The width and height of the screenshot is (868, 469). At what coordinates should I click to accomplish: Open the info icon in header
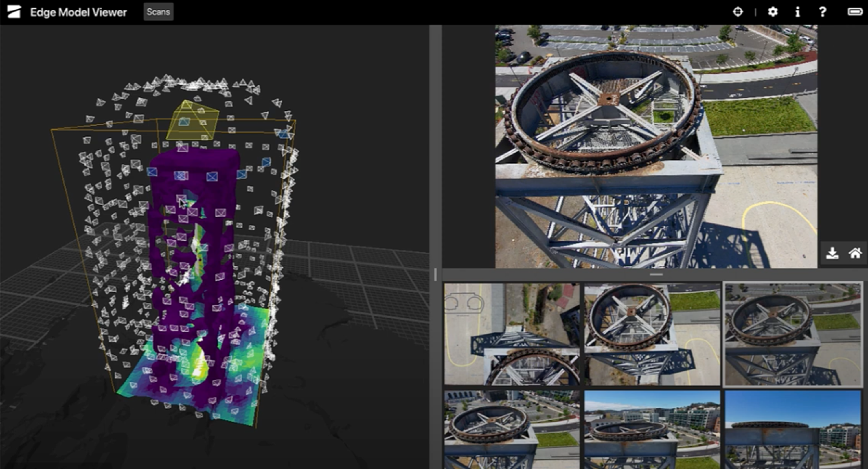point(797,12)
